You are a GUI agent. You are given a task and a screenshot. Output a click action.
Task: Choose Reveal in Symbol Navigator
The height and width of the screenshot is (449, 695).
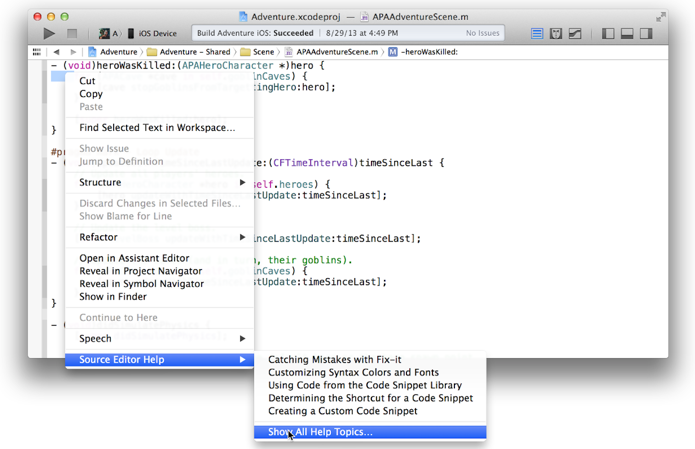[160, 284]
